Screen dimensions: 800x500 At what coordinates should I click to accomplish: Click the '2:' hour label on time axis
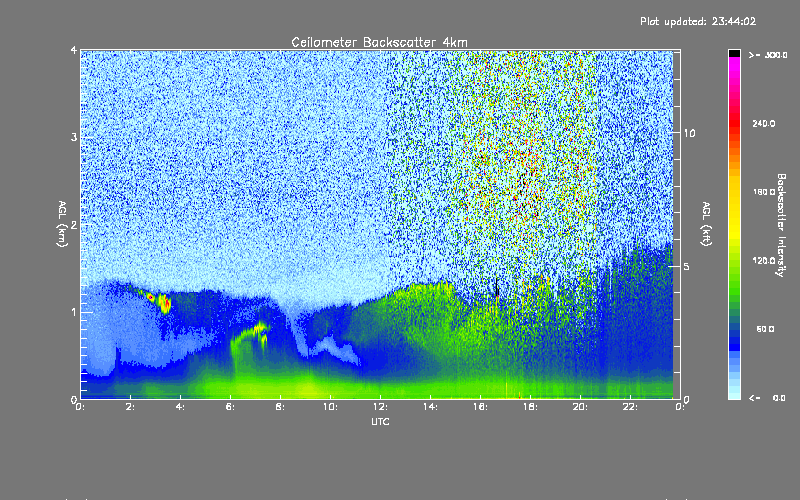(131, 407)
